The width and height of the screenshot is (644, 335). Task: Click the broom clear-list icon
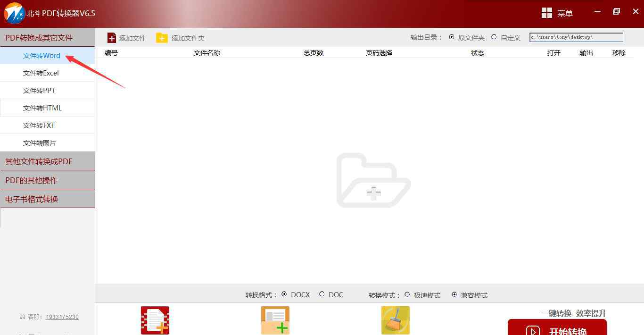tap(396, 320)
